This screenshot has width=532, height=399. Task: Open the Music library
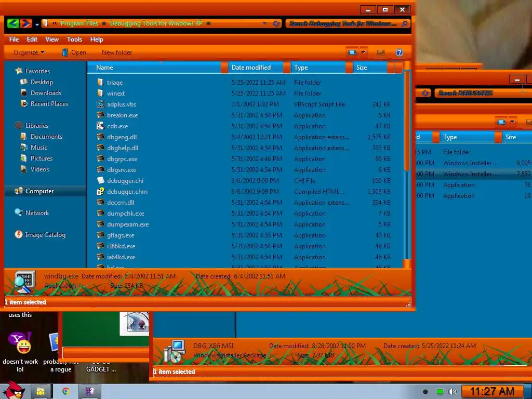coord(38,147)
